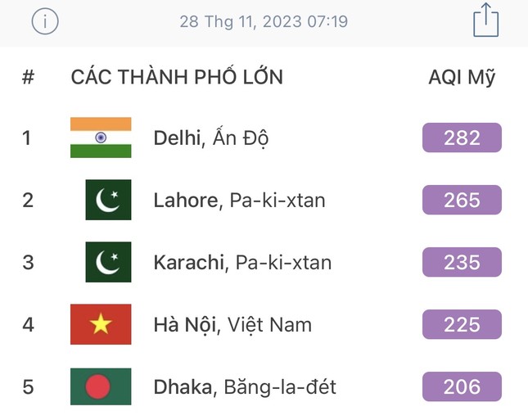Select Karachi, Pa-ki-xtan in the ranking

242,262
